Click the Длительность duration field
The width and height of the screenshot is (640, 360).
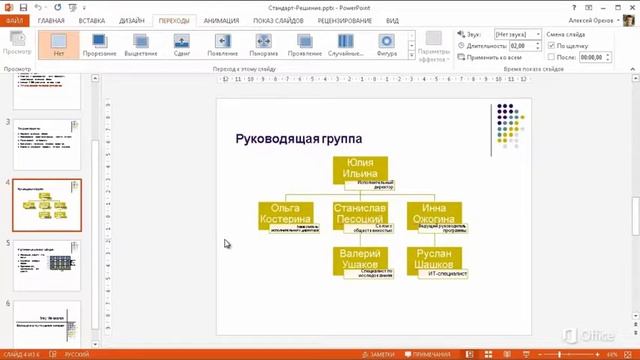522,46
